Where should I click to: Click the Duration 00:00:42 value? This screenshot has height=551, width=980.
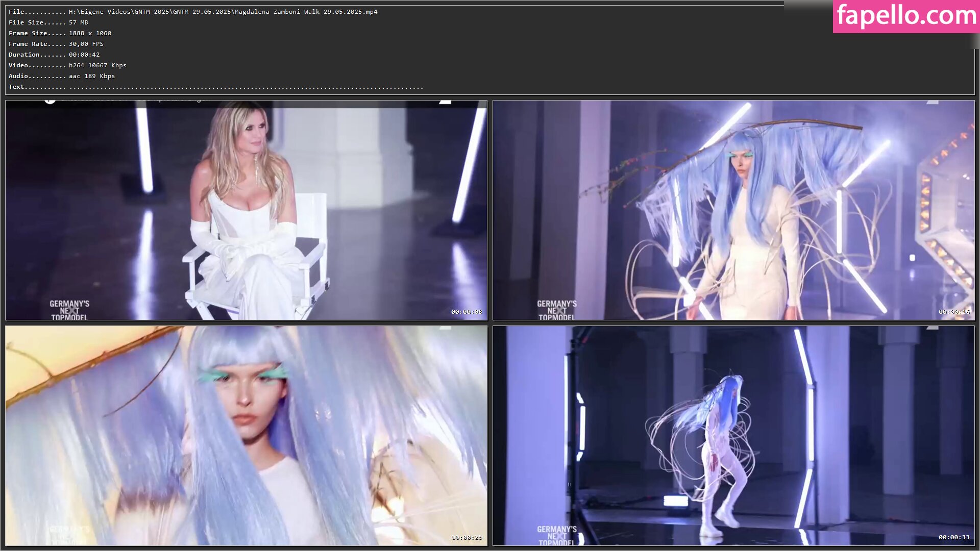coord(84,55)
